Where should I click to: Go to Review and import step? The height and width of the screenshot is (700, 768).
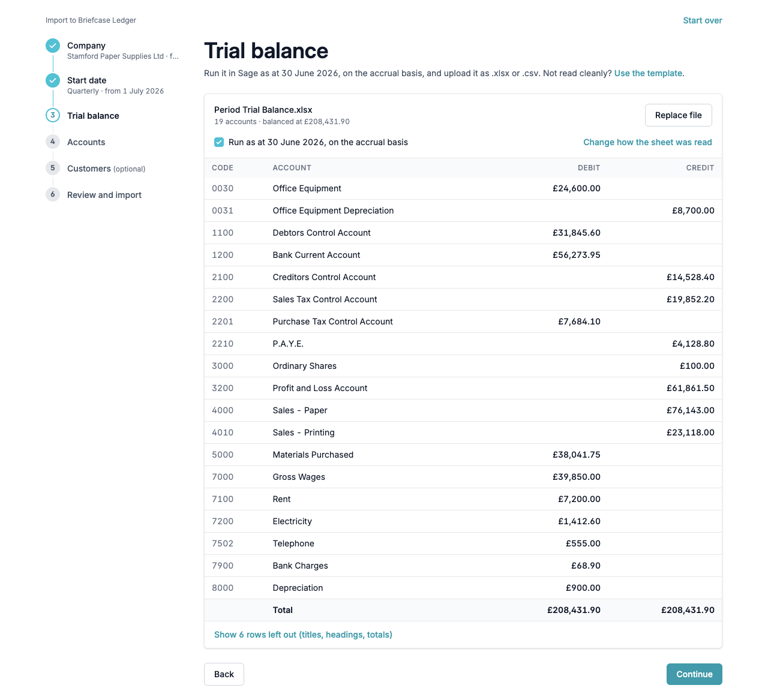pos(104,195)
